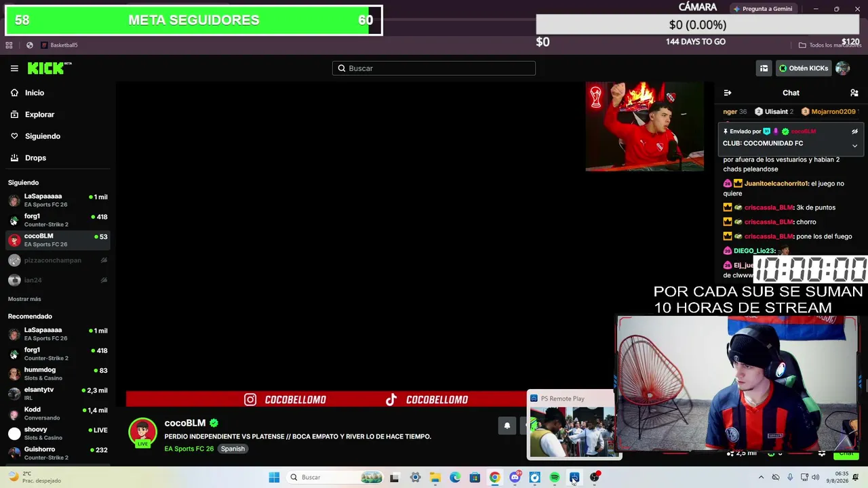Viewport: 868px width, 488px height.
Task: Click the green KICK logo
Action: [50, 68]
